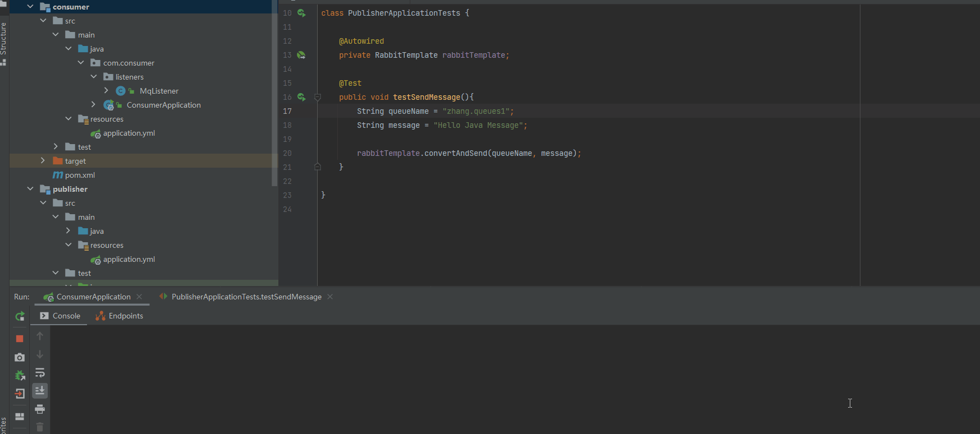Click the autowired bean gutter icon on line 13

coord(301,55)
